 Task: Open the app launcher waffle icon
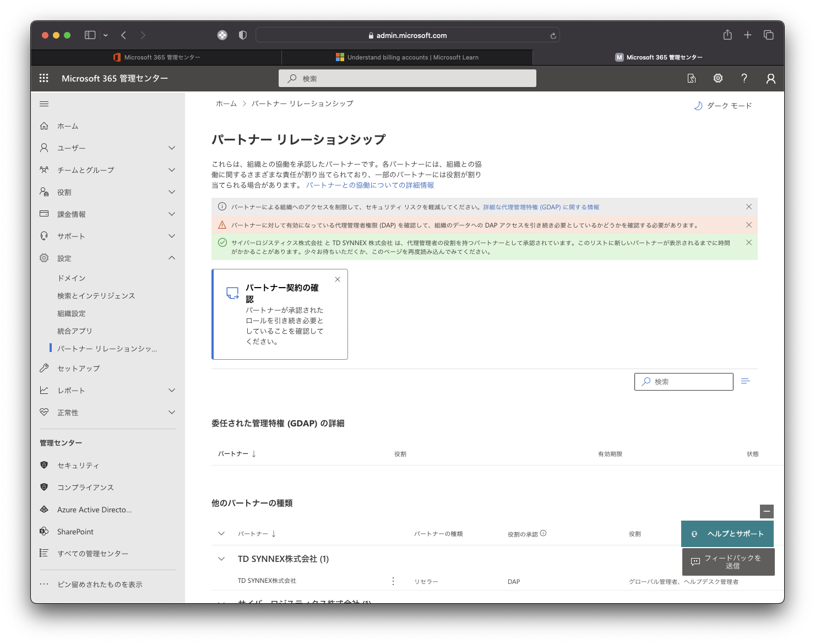44,78
